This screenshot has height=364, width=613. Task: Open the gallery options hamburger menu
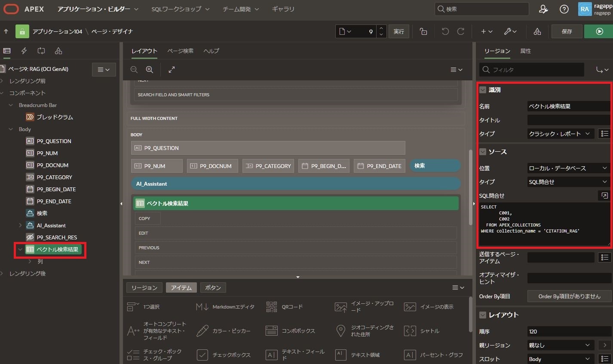tap(459, 288)
